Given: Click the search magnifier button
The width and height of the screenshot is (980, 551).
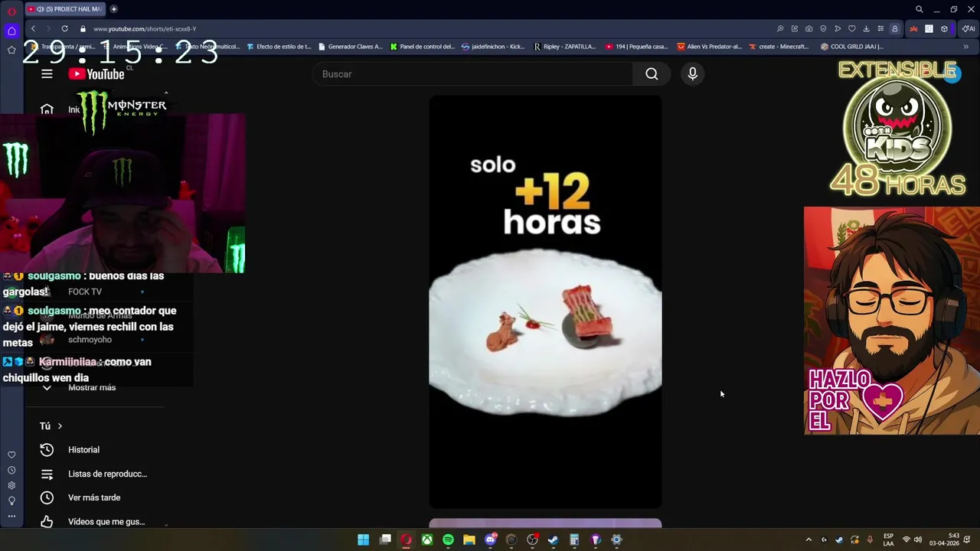Looking at the screenshot, I should click(x=652, y=74).
